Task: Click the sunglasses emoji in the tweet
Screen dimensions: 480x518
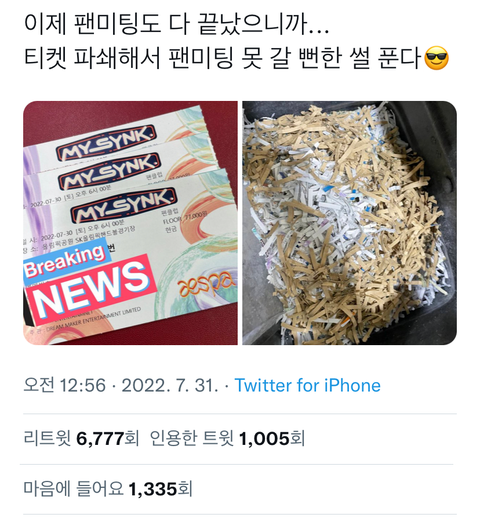Action: click(437, 58)
